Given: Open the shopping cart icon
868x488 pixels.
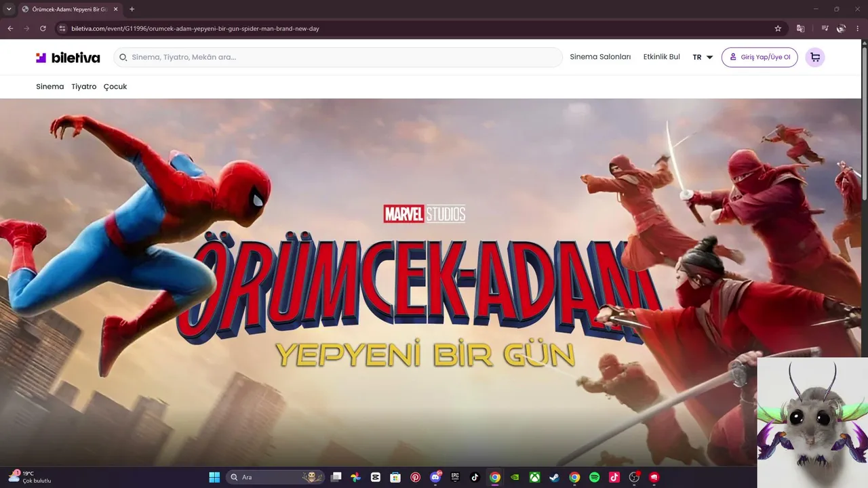Looking at the screenshot, I should pyautogui.click(x=815, y=58).
